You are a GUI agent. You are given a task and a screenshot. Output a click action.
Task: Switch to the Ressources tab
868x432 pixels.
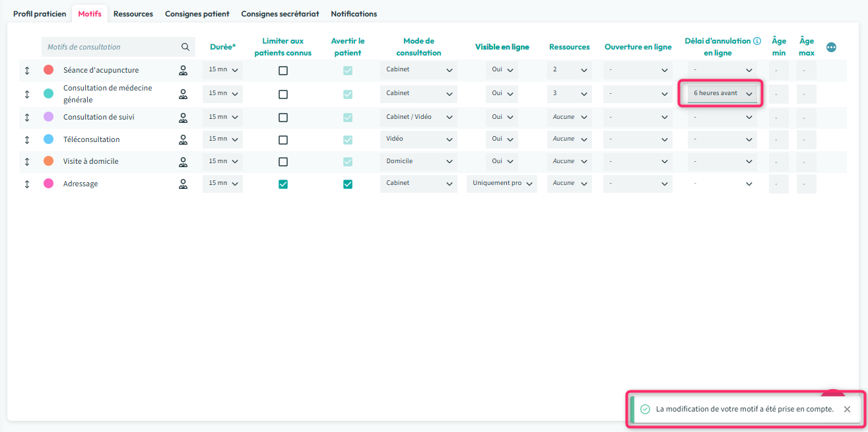pos(133,14)
